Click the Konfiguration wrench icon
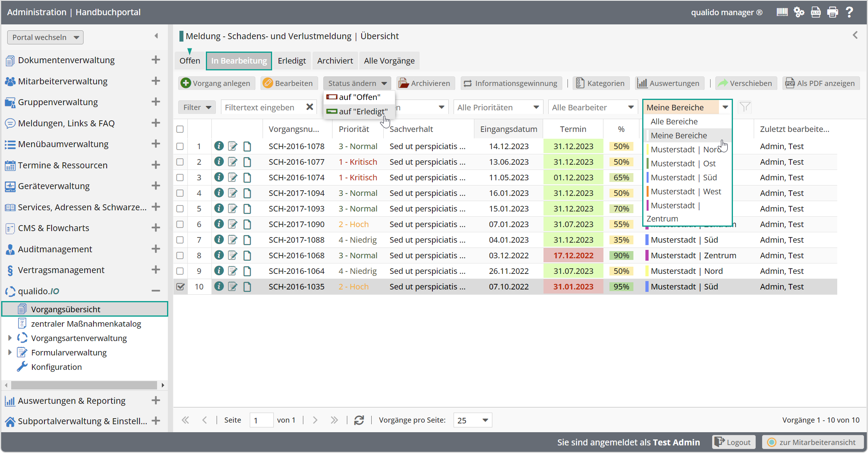Screen dimensions: 868x453 pos(22,367)
